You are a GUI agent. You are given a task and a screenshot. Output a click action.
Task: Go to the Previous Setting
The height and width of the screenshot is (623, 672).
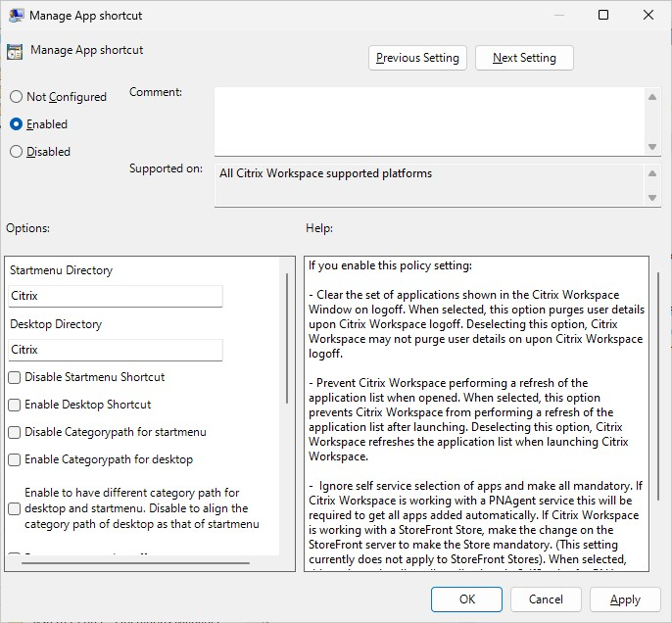point(417,58)
